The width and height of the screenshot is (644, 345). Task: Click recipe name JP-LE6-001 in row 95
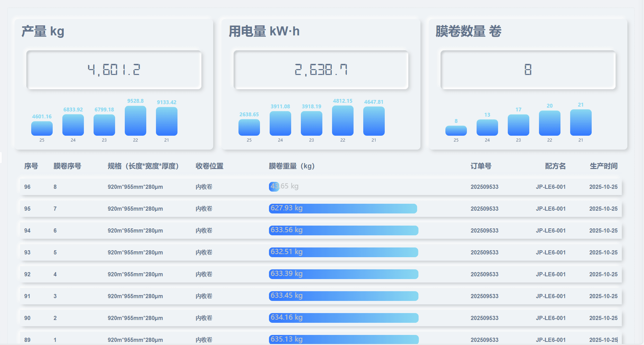(550, 209)
